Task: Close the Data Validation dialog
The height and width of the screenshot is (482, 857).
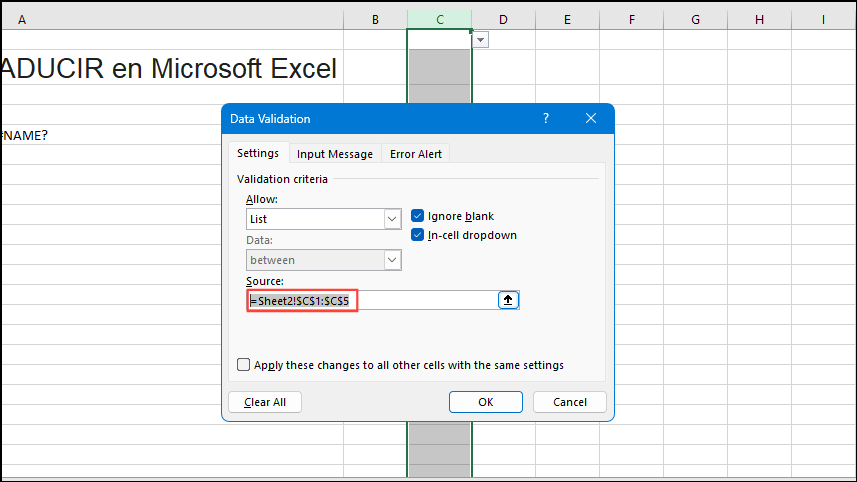Action: [591, 119]
